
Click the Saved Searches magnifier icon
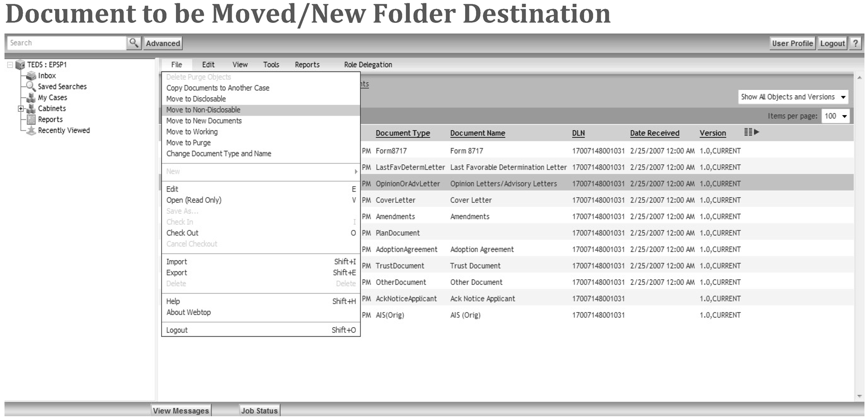point(31,86)
